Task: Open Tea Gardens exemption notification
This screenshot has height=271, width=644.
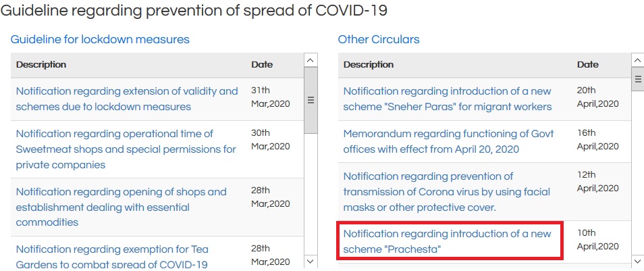Action: point(111,256)
